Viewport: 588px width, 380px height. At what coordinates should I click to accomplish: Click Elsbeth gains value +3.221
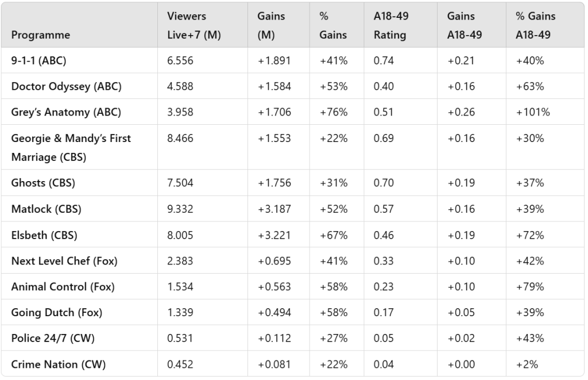(x=274, y=235)
